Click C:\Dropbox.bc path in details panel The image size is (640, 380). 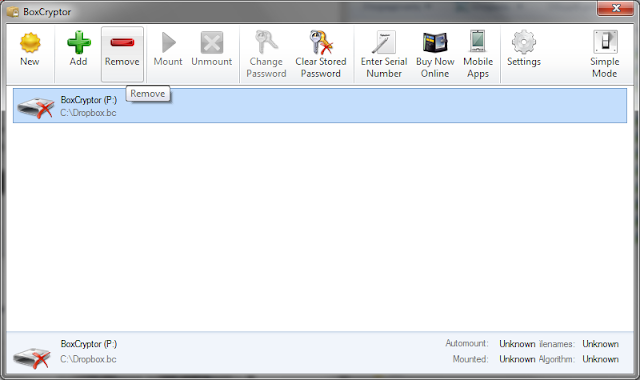pyautogui.click(x=88, y=359)
